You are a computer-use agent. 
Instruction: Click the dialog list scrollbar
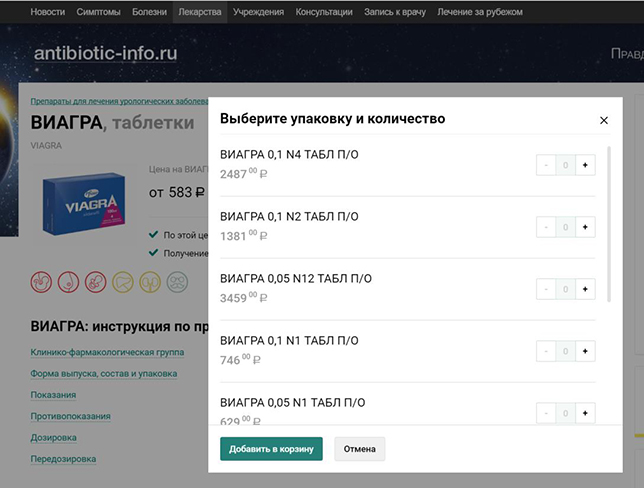pyautogui.click(x=609, y=224)
